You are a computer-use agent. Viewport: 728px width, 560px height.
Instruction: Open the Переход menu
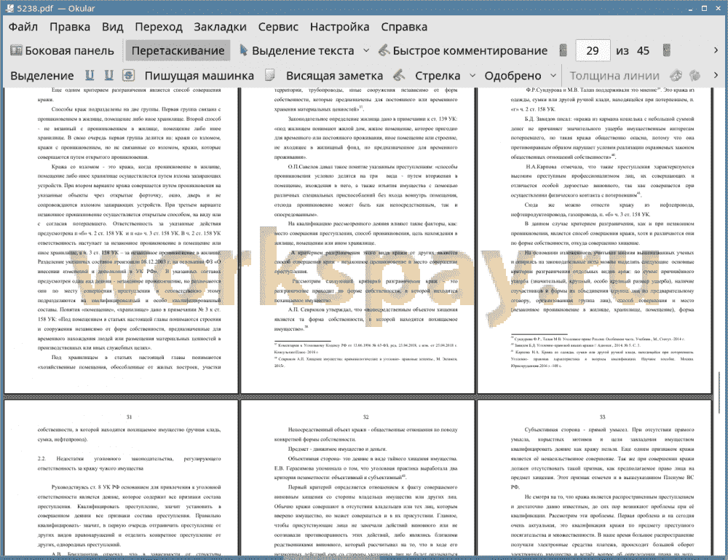click(158, 27)
